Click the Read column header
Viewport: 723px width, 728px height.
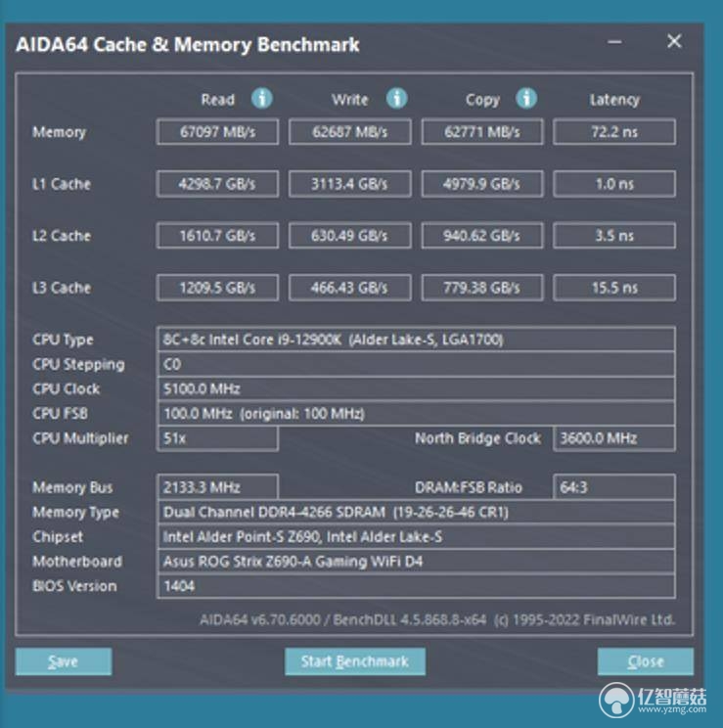point(218,100)
